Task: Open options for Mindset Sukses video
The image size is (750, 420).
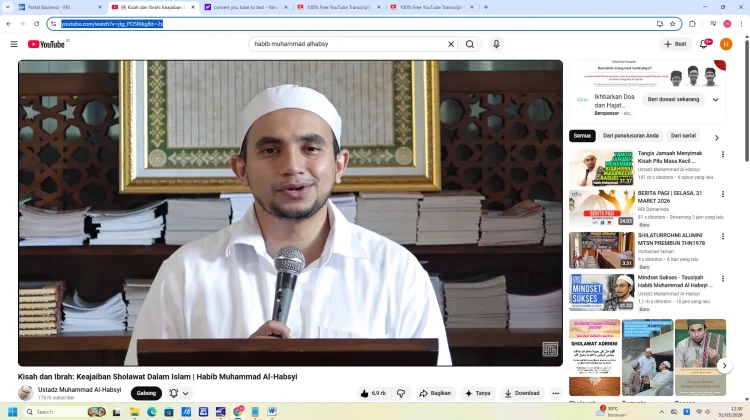Action: click(723, 278)
